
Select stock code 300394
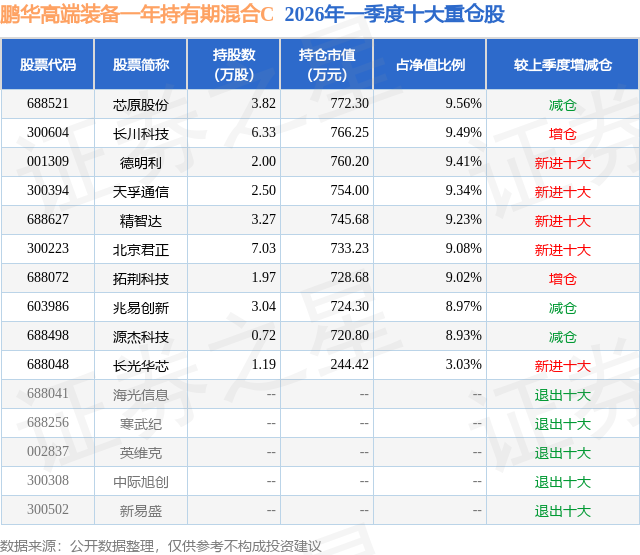click(48, 191)
